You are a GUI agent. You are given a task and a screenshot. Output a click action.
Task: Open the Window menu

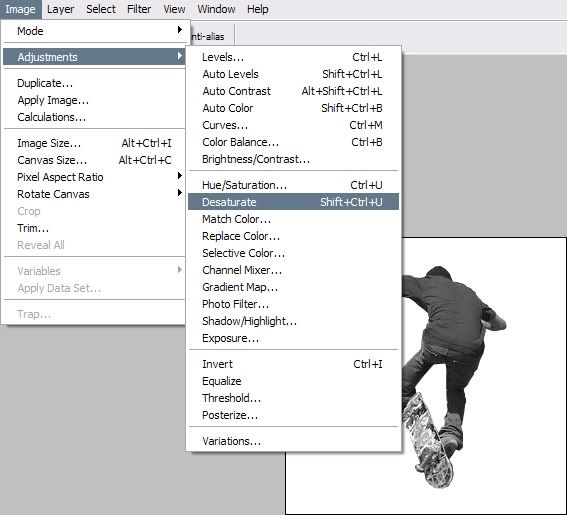[216, 9]
